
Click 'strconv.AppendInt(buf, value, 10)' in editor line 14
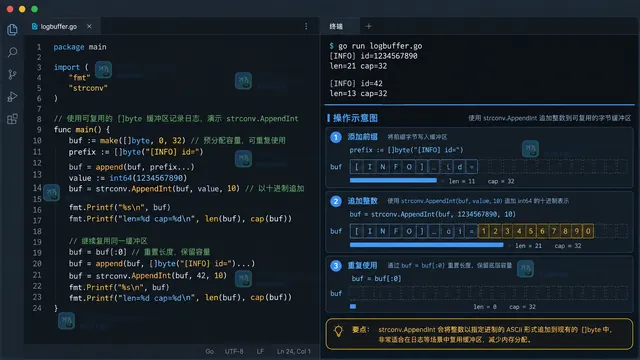(x=168, y=189)
